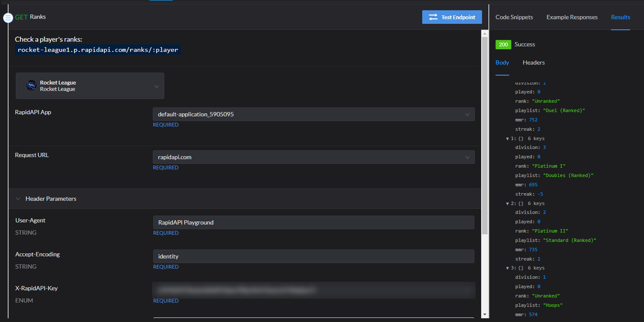The image size is (644, 322).
Task: Click the swap arrows icon on Test Endpoint
Action: tap(433, 17)
